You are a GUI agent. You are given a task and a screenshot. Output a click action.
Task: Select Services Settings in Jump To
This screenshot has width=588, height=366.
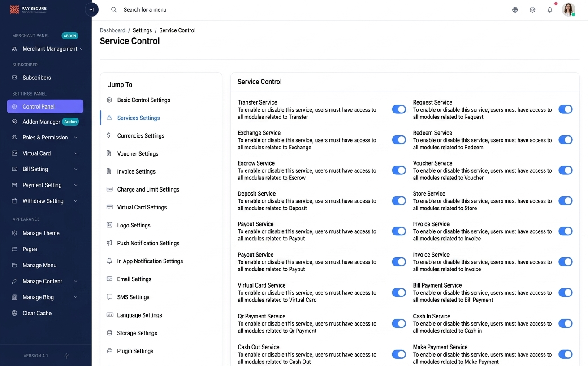pyautogui.click(x=138, y=118)
